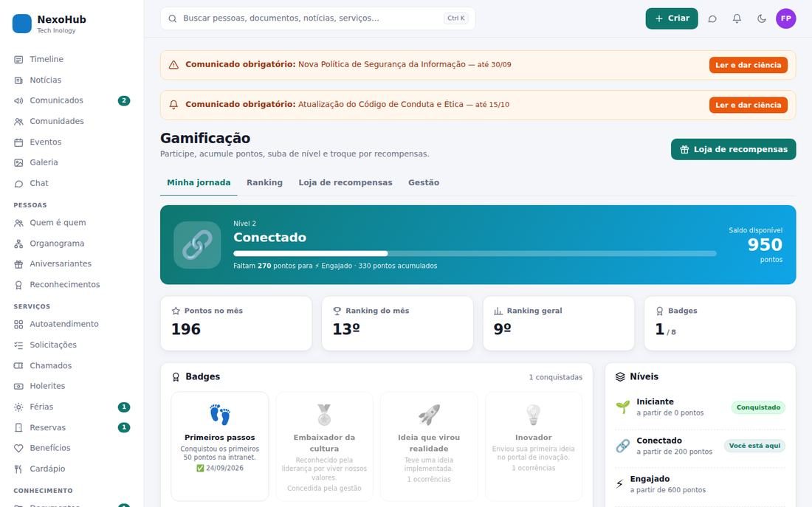Click the Quem é quem icon
The height and width of the screenshot is (507, 812).
tap(18, 223)
